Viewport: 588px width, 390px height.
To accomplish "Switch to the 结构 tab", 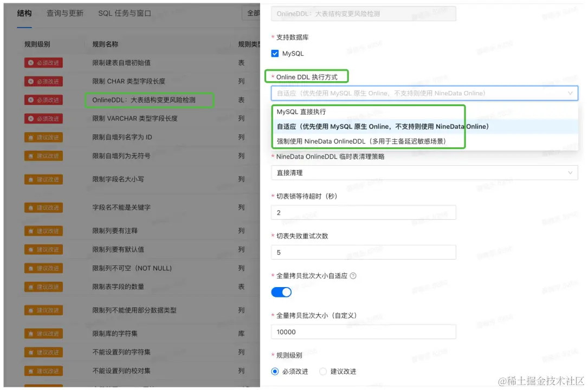I will point(24,14).
